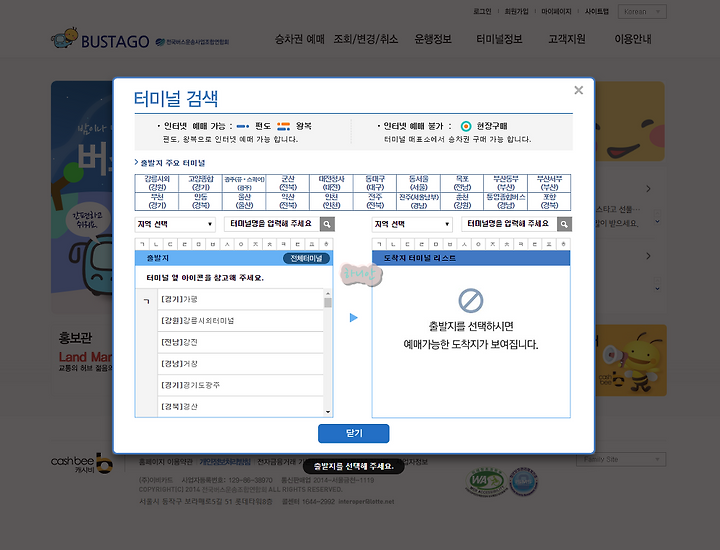This screenshot has width=720, height=550.
Task: Open the arrival 지역 선택 dropdown
Action: (412, 224)
